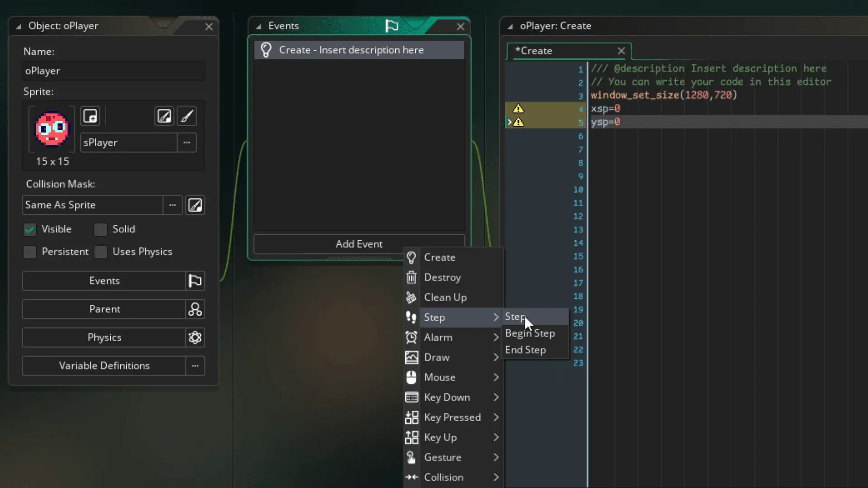The width and height of the screenshot is (868, 488).
Task: Close the *Create code tab
Action: point(621,51)
